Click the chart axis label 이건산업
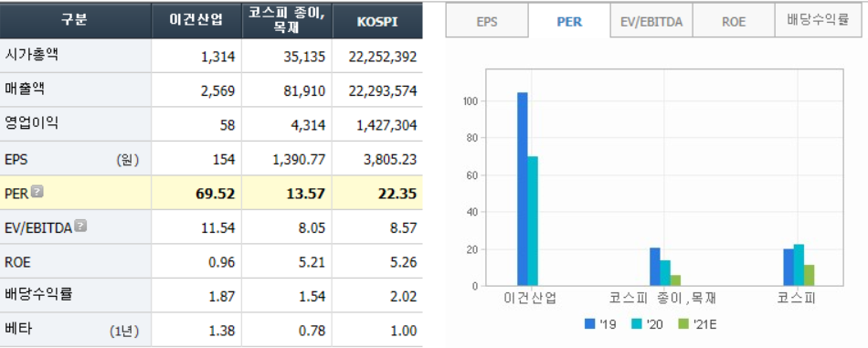 [x=530, y=299]
